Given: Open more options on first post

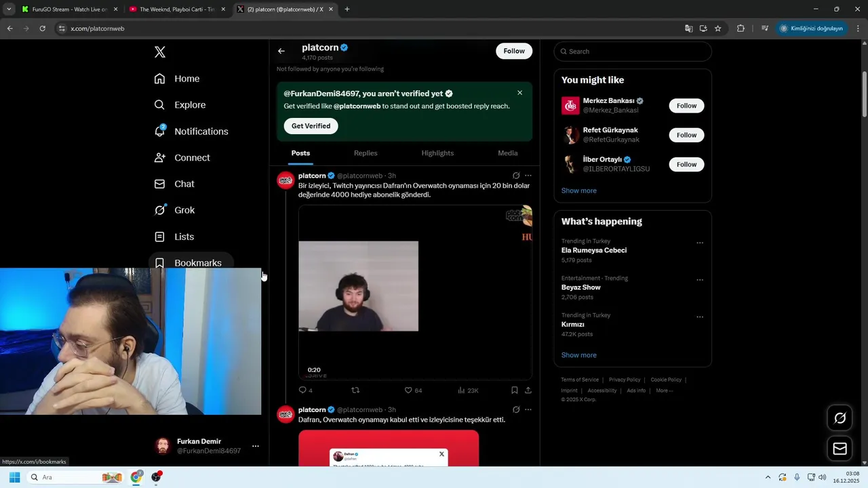Looking at the screenshot, I should [528, 176].
